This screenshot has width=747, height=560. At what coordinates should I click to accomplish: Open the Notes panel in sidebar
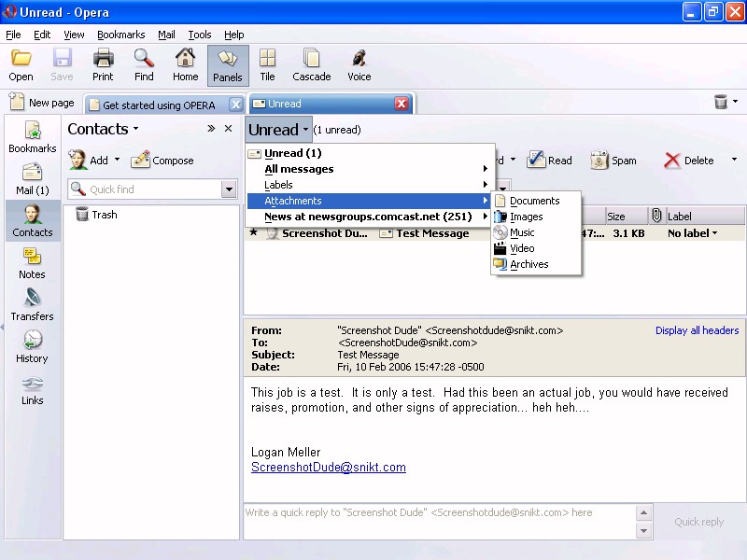32,263
